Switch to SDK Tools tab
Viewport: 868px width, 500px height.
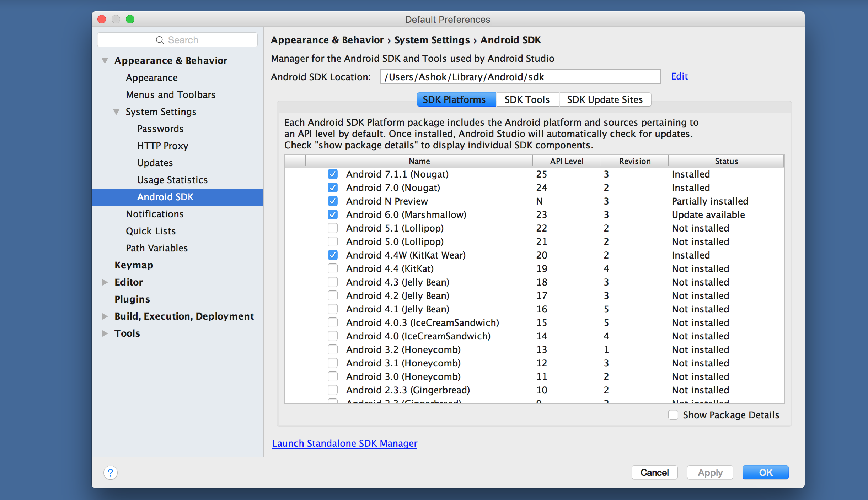coord(527,99)
